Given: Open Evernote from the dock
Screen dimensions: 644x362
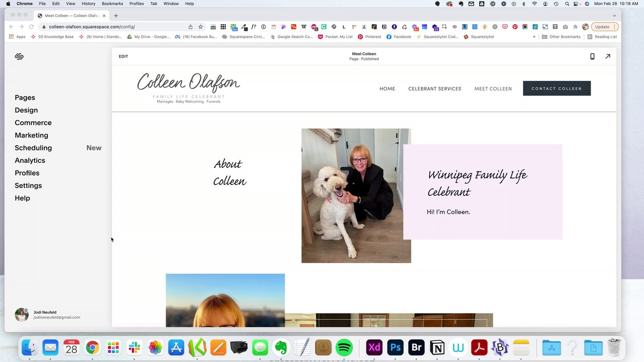Looking at the screenshot, I should click(281, 347).
